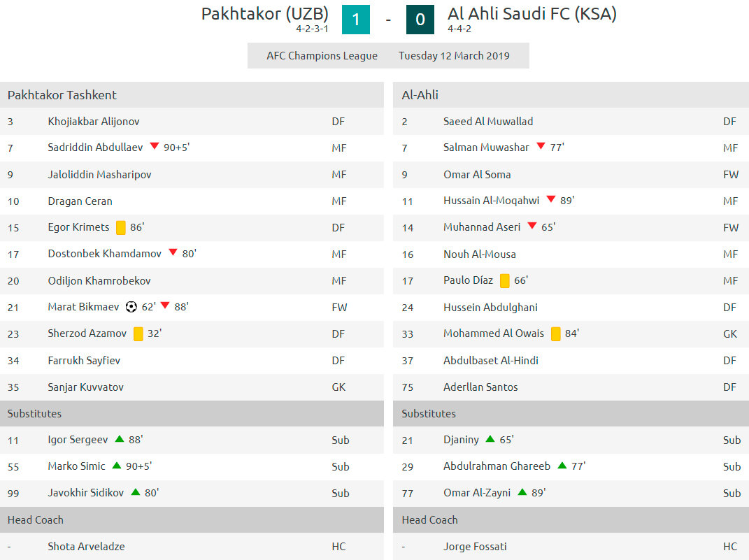Click Mohammed Al Owais' yellow card icon
Viewport: 749px width, 560px height.
tap(555, 333)
